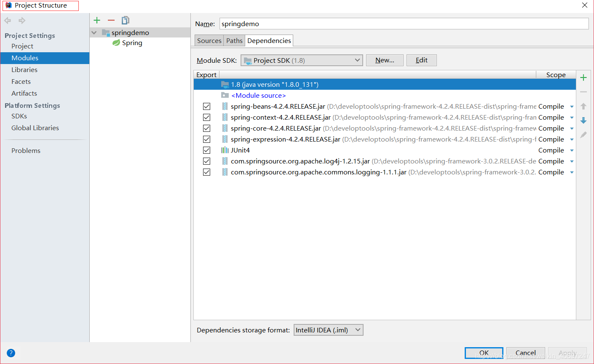Copy the selected module icon
The image size is (594, 364).
[126, 20]
